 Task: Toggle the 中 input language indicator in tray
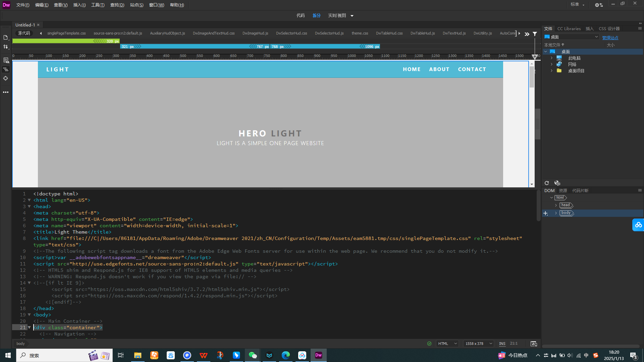tap(586, 355)
